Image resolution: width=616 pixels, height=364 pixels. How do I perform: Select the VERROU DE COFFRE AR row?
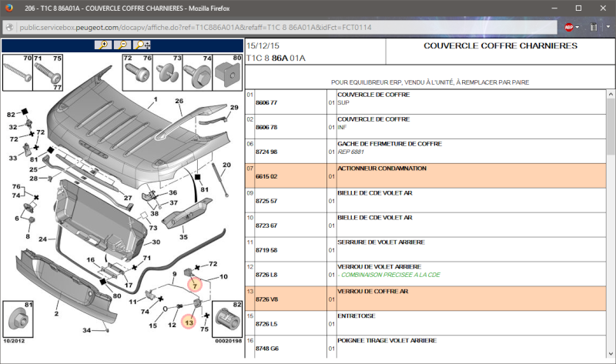point(426,299)
